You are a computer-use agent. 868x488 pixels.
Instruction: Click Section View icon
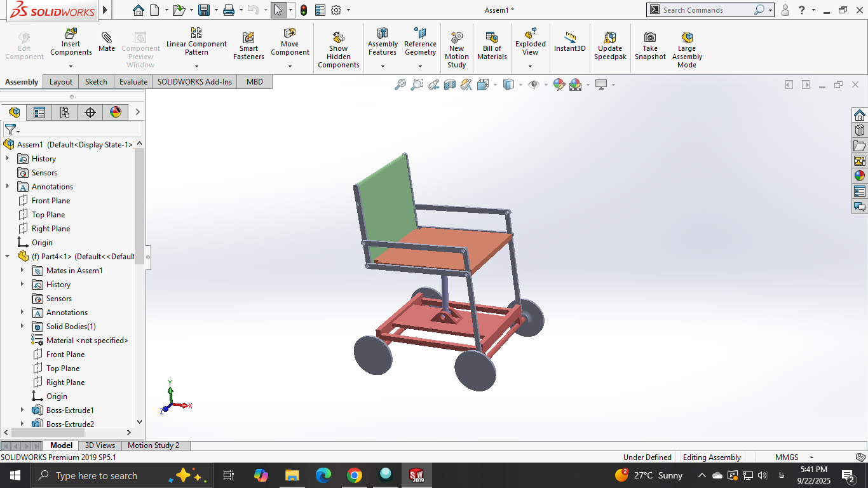coord(450,85)
